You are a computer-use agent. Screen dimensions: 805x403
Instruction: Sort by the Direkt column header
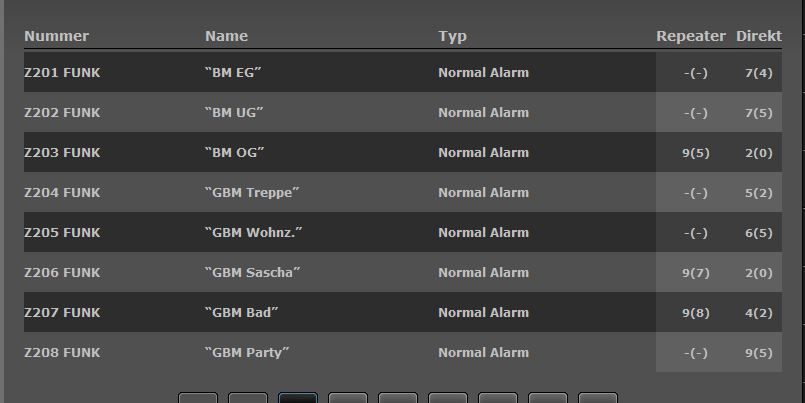[759, 36]
